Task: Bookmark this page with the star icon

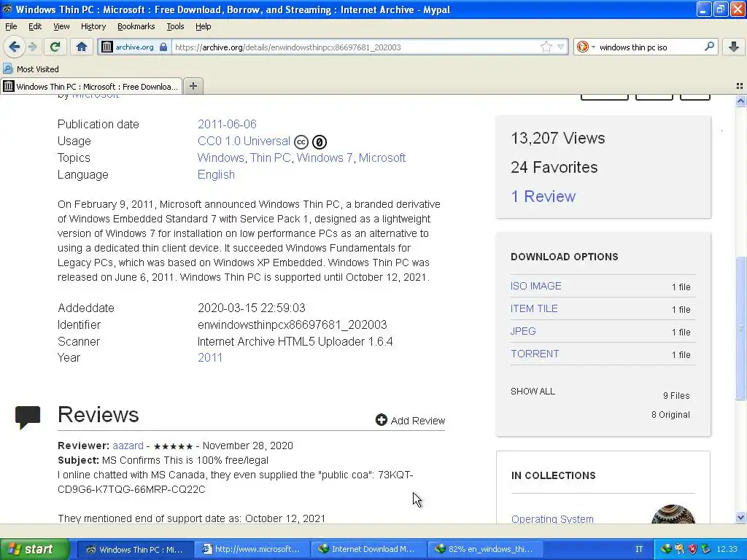Action: click(546, 47)
